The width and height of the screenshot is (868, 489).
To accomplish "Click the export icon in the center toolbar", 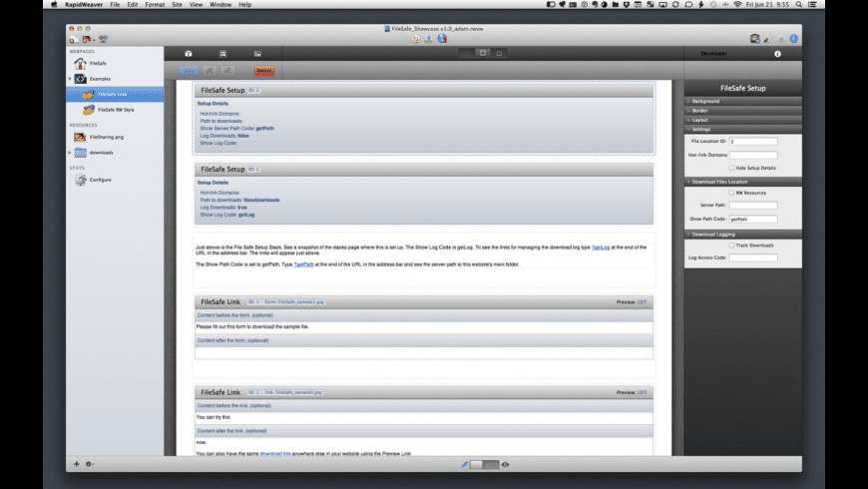I will (429, 39).
